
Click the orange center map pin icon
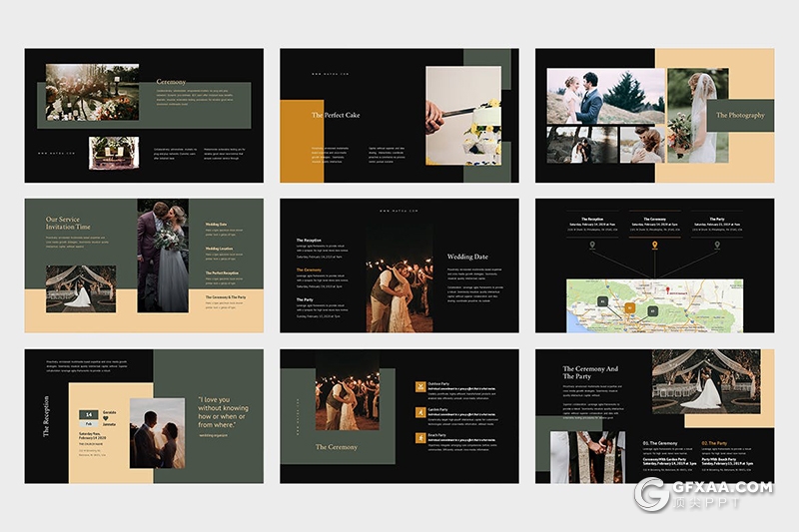click(x=655, y=245)
